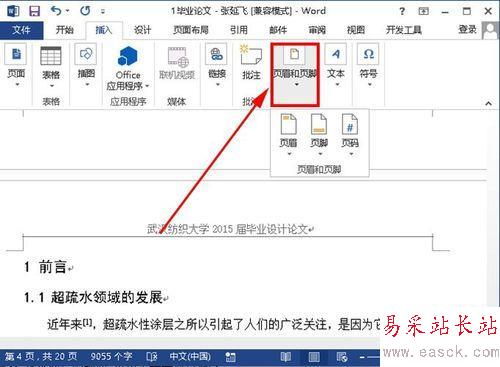Screen dimensions: 500x367
Task: Open the 符号 Symbols menu
Action: pos(368,65)
